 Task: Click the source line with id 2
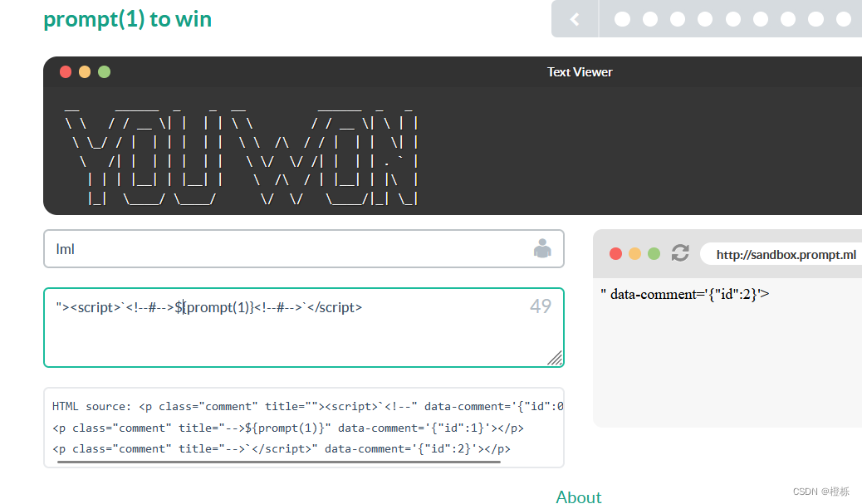tap(282, 449)
